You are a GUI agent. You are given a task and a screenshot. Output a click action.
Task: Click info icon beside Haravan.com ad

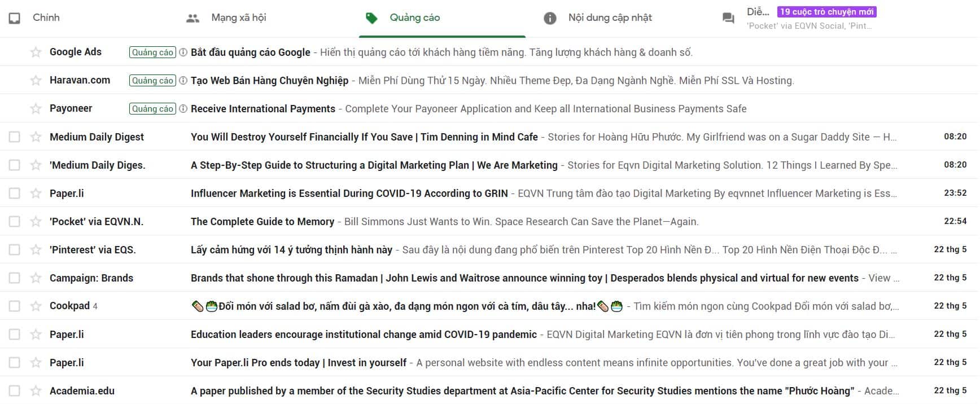click(x=183, y=81)
